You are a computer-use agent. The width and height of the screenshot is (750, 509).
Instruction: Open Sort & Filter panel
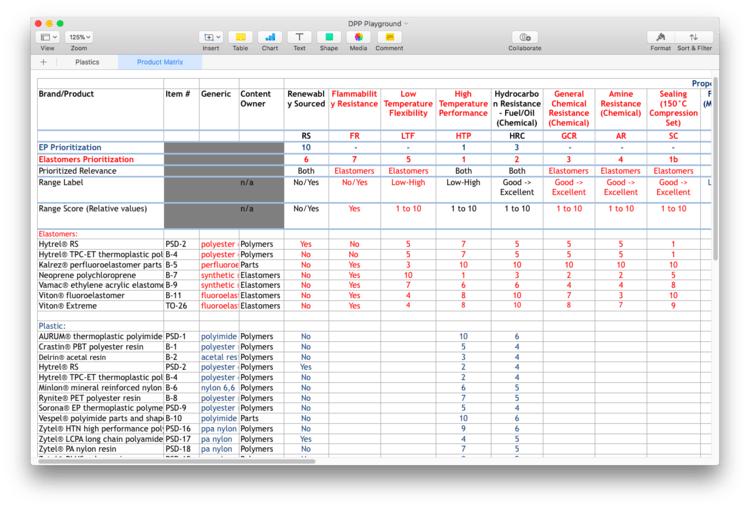(x=694, y=37)
